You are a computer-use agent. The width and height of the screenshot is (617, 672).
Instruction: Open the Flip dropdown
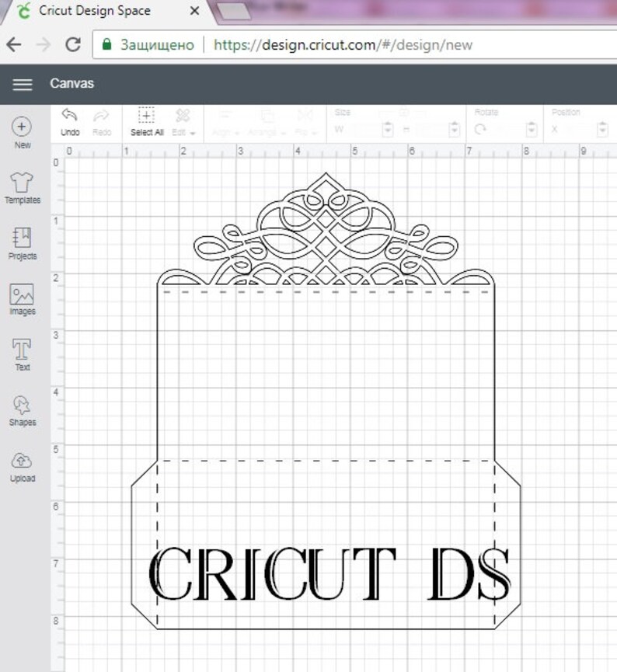coord(305,124)
